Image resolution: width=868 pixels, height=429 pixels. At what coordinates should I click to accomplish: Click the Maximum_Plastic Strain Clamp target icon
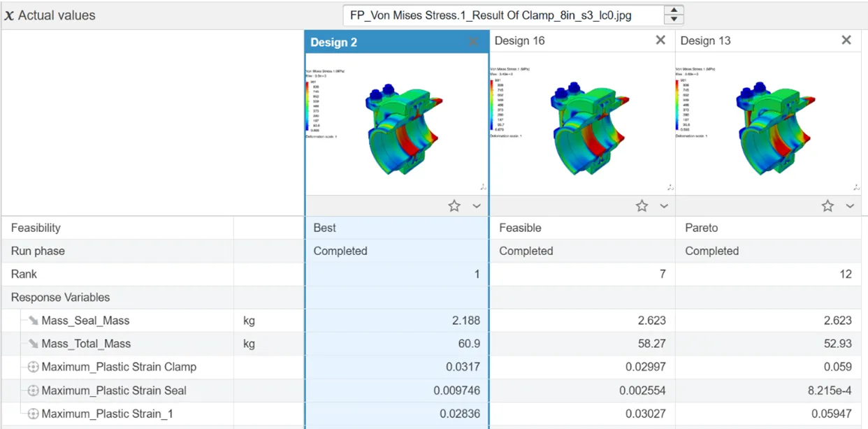[33, 368]
